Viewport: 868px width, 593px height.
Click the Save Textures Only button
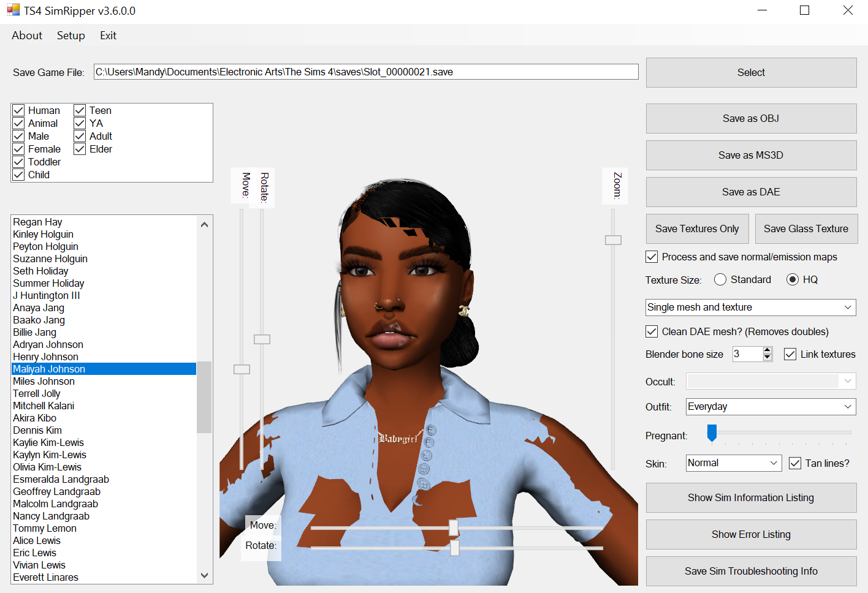tap(697, 229)
